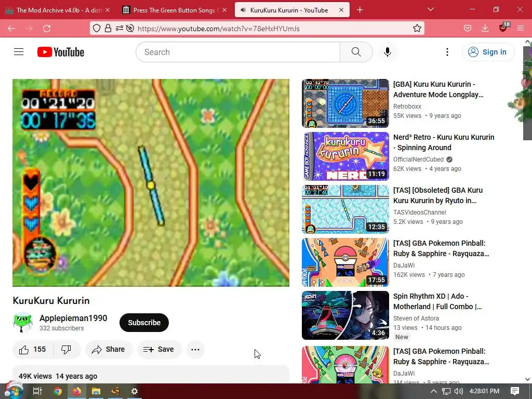The image size is (532, 399).
Task: Click page scrollbar down arrow
Action: (x=527, y=379)
